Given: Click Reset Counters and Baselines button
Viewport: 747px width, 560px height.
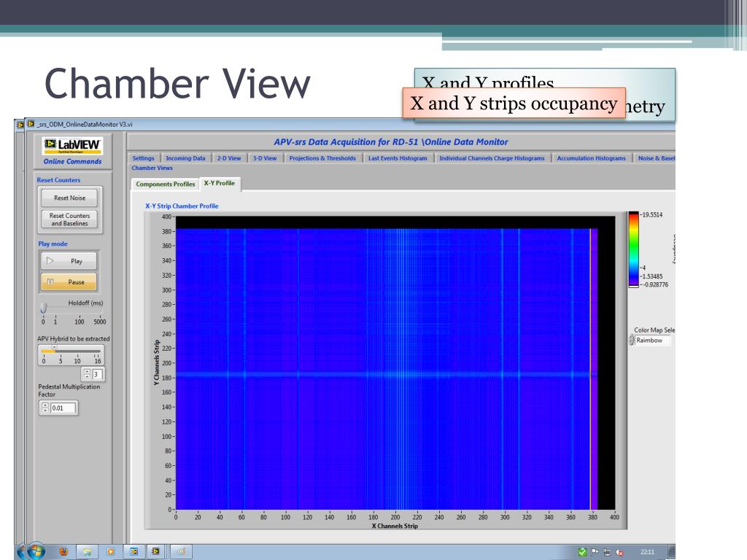Looking at the screenshot, I should [69, 219].
